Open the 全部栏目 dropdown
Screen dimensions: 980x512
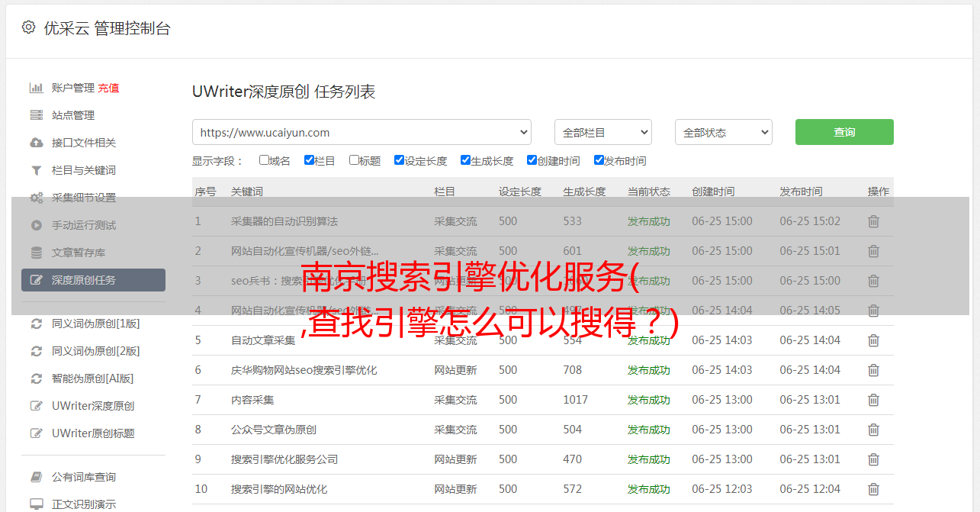[603, 132]
